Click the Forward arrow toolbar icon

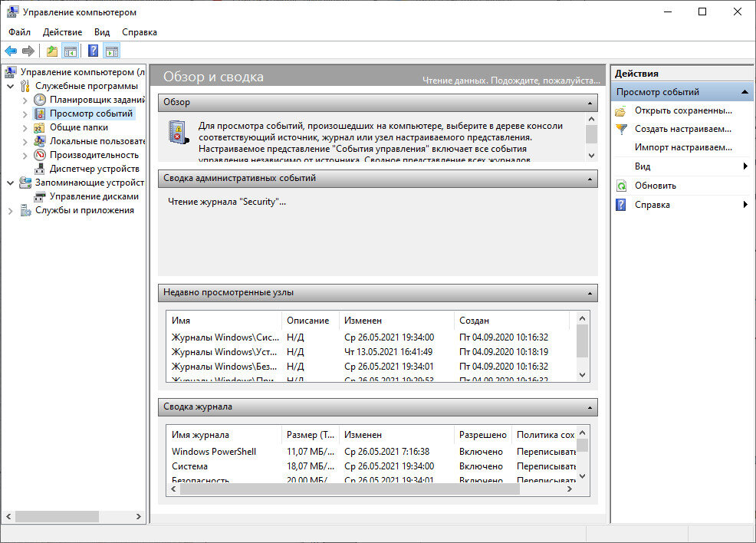(x=28, y=51)
